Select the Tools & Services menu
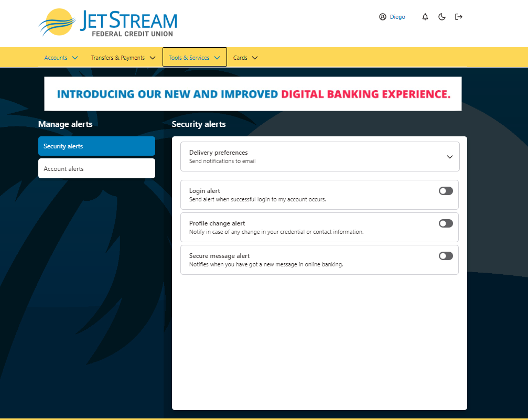 [x=194, y=57]
